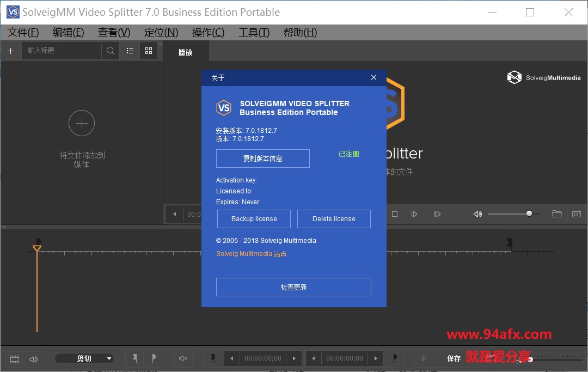Click the 保存 save button
This screenshot has height=372, width=588.
pos(454,358)
